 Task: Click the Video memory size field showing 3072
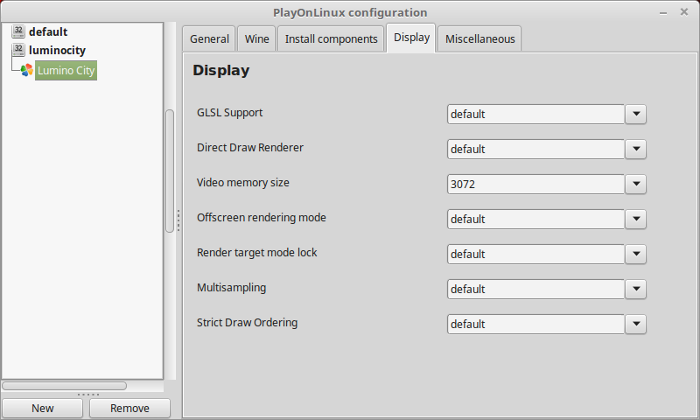click(x=536, y=184)
